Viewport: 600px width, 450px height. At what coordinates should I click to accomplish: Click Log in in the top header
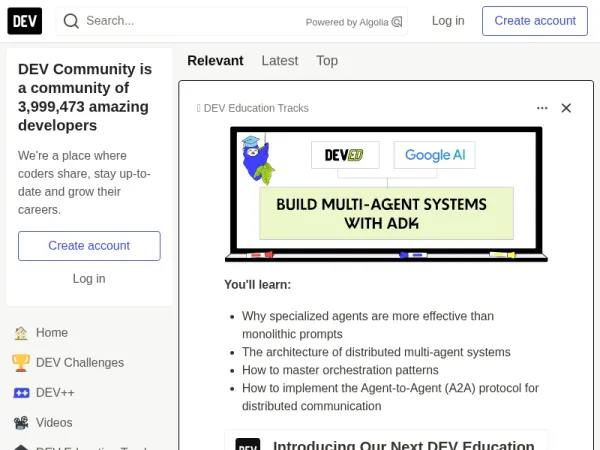[x=448, y=21]
